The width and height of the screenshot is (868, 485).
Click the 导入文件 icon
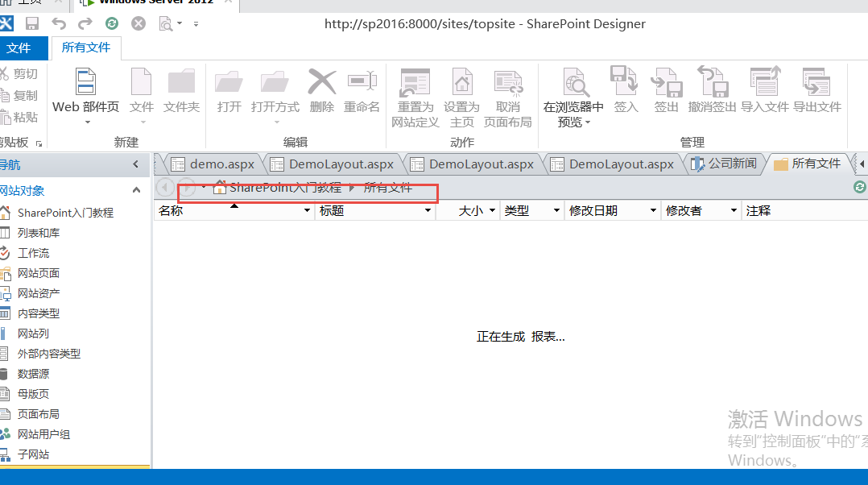(x=765, y=81)
